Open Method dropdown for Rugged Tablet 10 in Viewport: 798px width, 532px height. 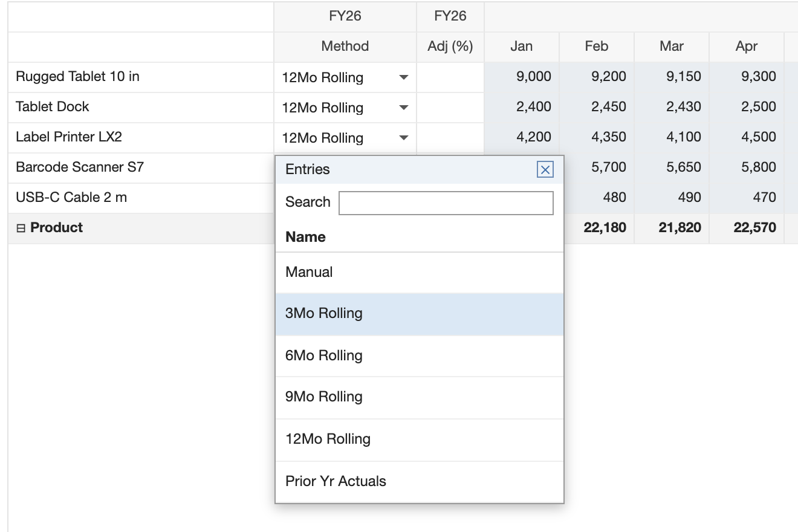click(404, 77)
